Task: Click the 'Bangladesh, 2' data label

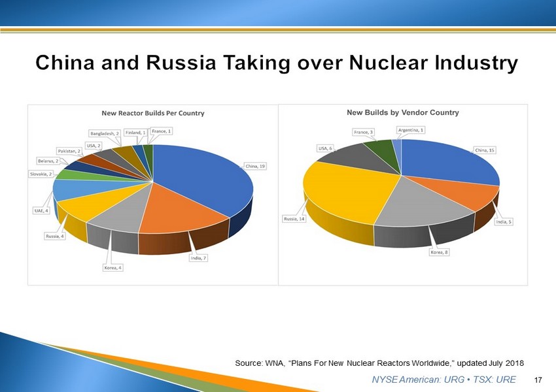Action: (x=105, y=133)
